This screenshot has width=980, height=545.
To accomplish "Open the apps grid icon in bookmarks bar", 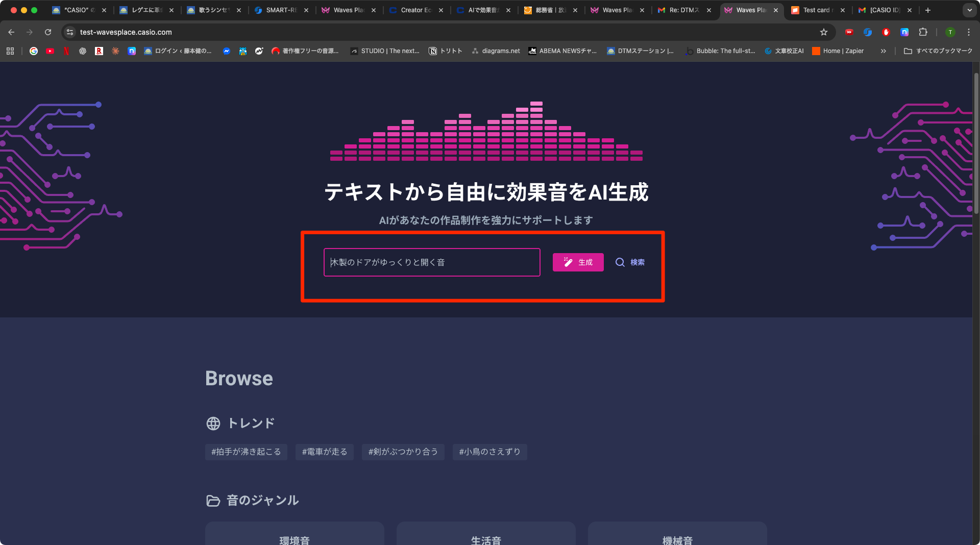I will pyautogui.click(x=10, y=51).
